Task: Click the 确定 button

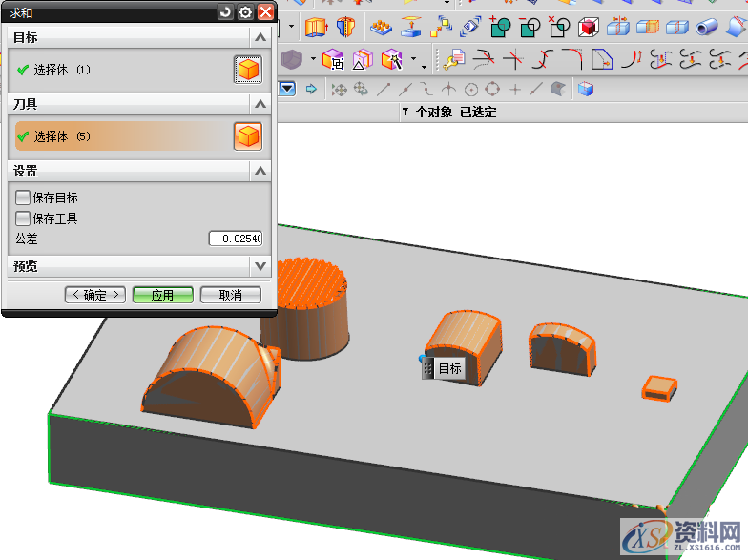Action: 95,295
